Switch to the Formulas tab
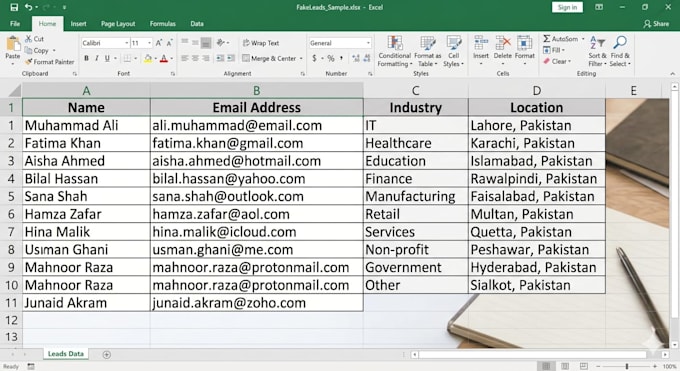This screenshot has height=371, width=680. point(163,23)
